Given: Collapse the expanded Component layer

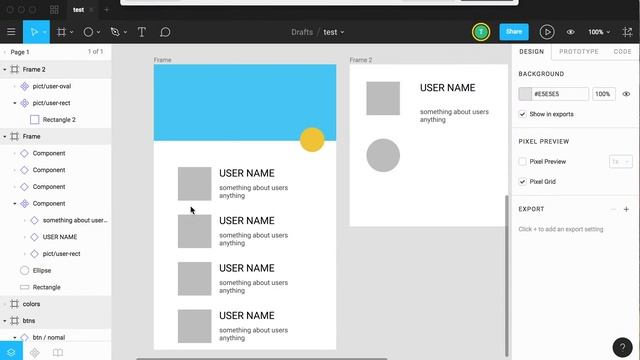Looking at the screenshot, I should coord(15,203).
